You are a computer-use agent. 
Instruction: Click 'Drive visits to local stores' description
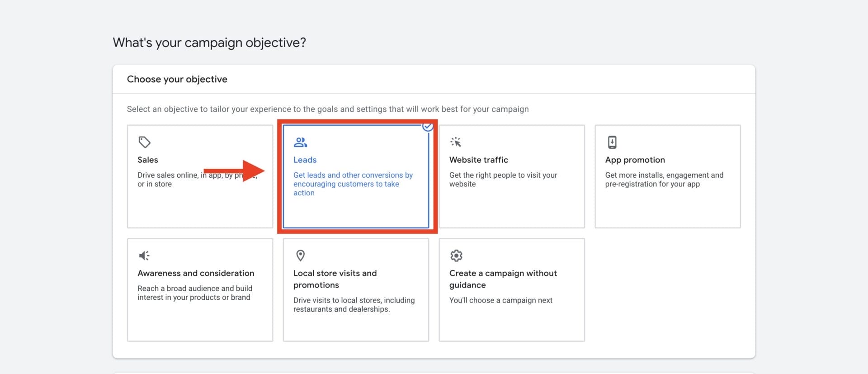[x=354, y=304]
